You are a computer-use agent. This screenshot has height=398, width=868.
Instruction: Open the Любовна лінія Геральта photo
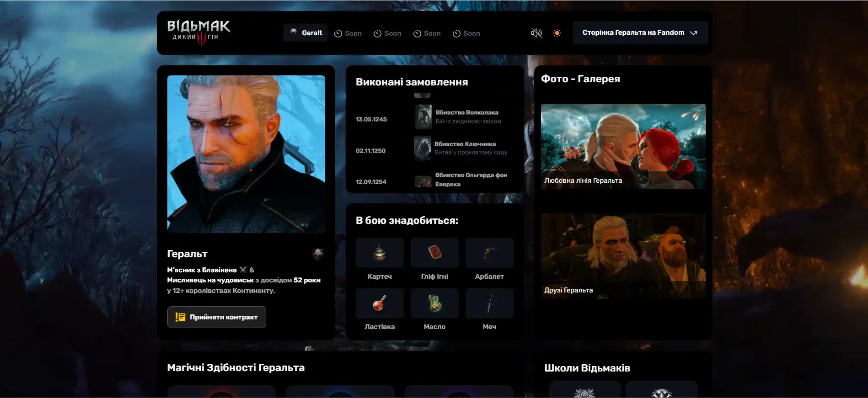point(623,146)
